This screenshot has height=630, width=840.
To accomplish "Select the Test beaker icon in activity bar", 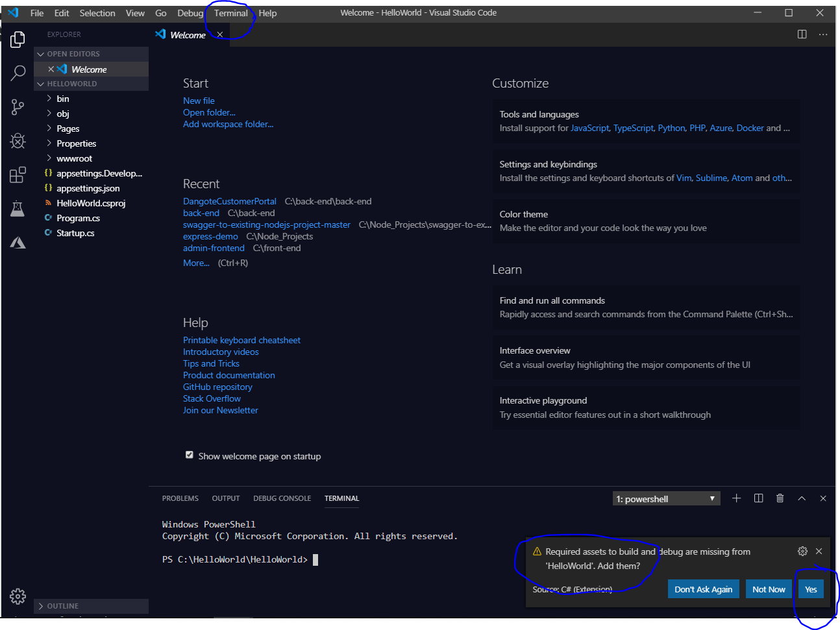I will click(x=18, y=208).
